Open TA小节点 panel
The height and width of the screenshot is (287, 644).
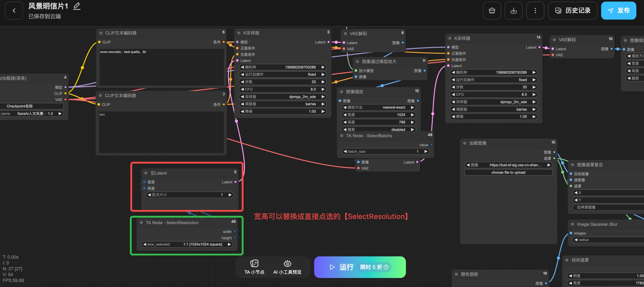coord(254,267)
